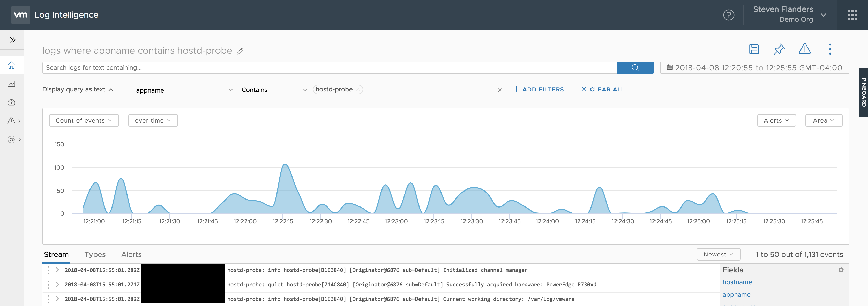Expand the left sidebar with double chevron

point(12,40)
